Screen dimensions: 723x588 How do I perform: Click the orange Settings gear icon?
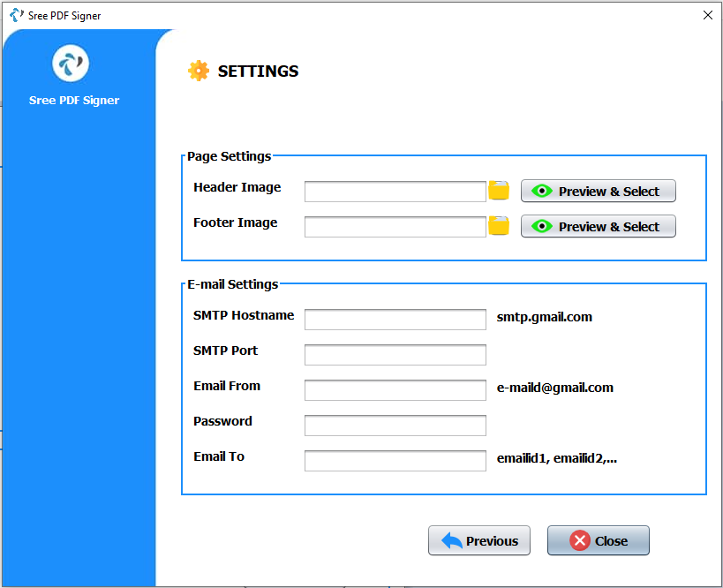(x=199, y=71)
